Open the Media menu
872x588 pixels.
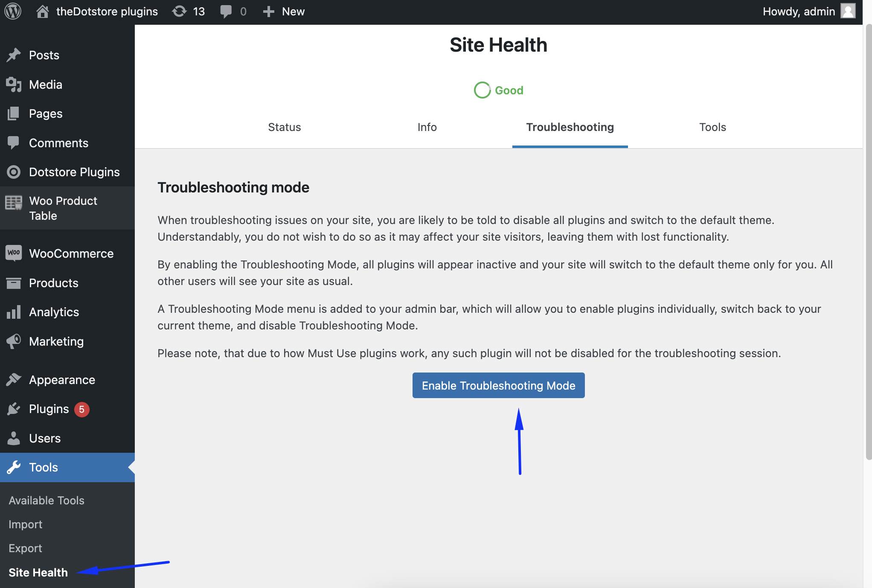67,84
